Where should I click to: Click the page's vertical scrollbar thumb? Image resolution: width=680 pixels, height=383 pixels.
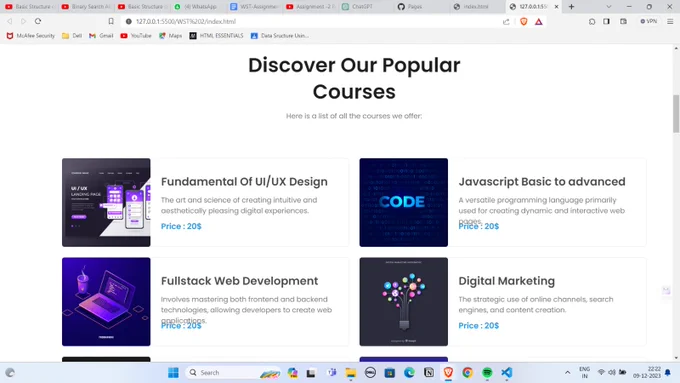tap(676, 114)
